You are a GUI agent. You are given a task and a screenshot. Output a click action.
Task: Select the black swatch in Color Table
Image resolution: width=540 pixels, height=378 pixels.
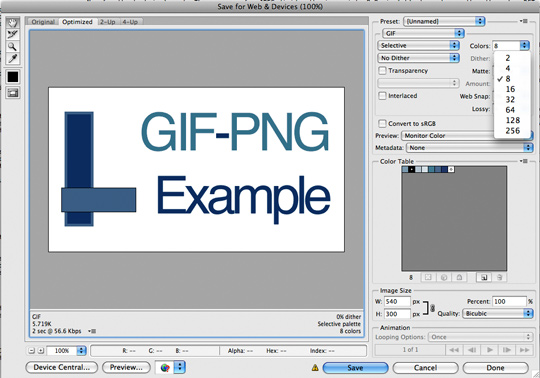412,169
